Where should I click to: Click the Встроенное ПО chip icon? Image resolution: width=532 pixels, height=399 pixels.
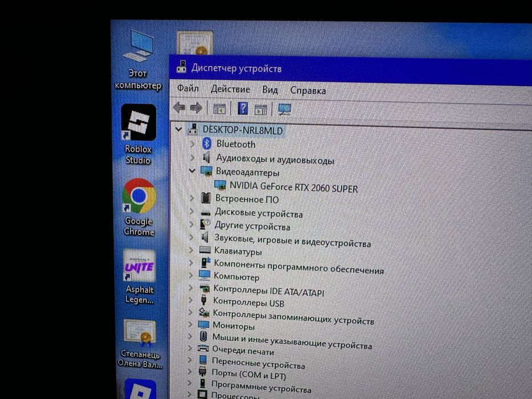[205, 198]
